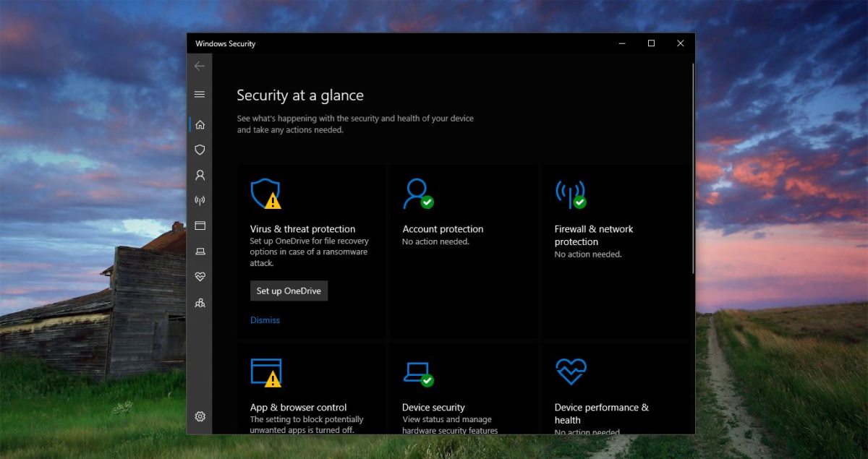This screenshot has height=459, width=868.
Task: Open the Account protection tile
Action: [464, 252]
